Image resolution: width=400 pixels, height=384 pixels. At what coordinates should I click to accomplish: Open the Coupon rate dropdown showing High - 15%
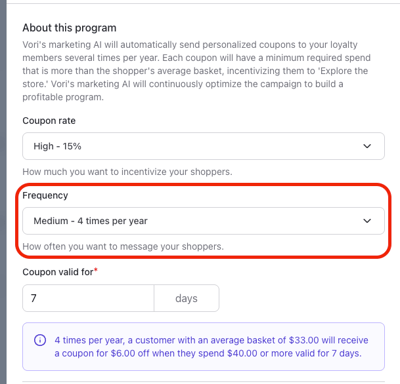point(203,146)
